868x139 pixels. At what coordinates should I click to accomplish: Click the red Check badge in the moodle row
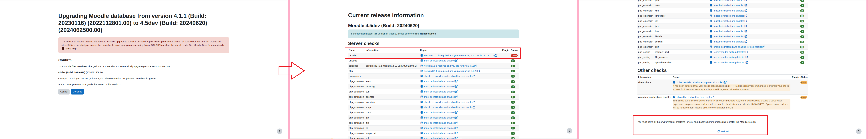[x=514, y=56]
